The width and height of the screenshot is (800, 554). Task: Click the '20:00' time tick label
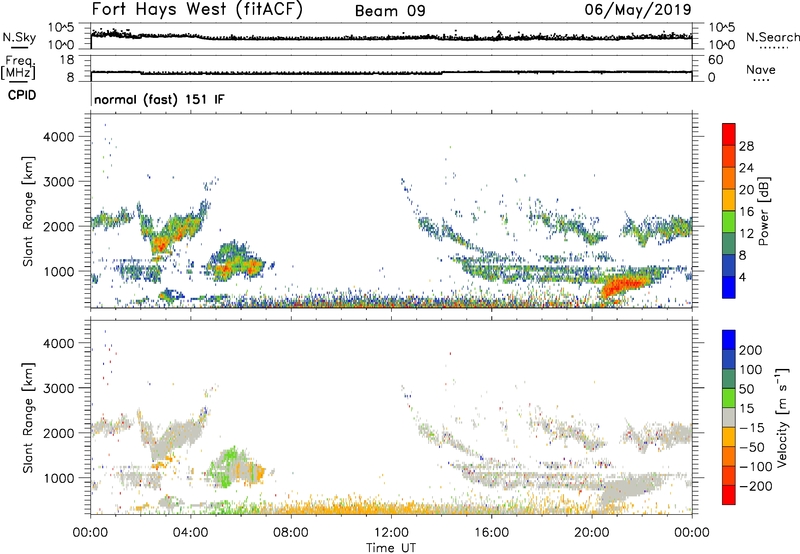click(x=592, y=533)
